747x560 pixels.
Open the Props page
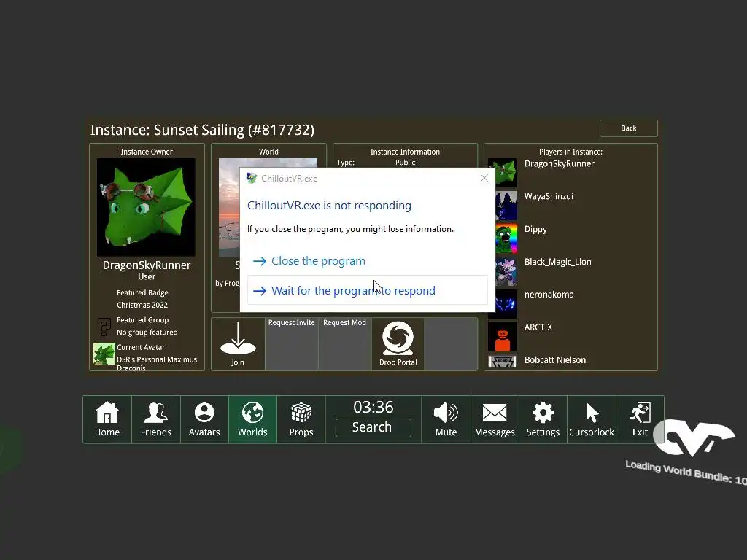301,419
